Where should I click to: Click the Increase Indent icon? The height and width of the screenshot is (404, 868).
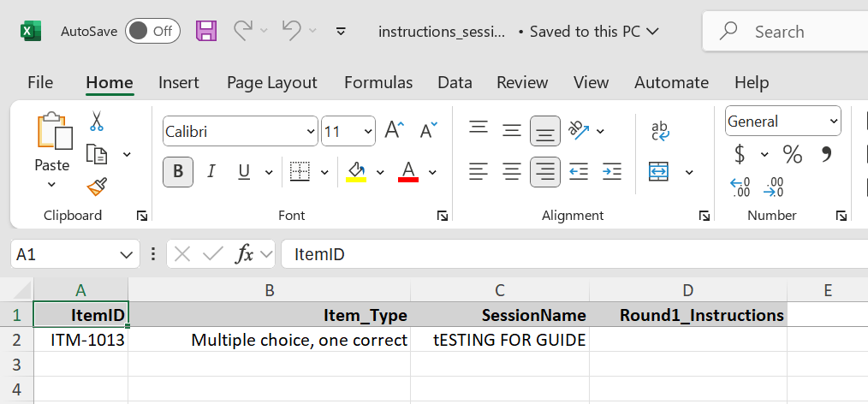[x=611, y=171]
